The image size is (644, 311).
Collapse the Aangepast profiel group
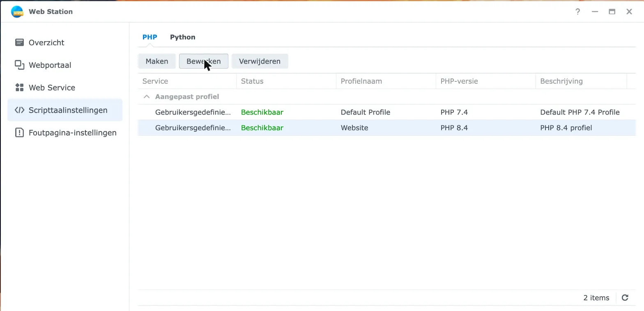coord(146,97)
